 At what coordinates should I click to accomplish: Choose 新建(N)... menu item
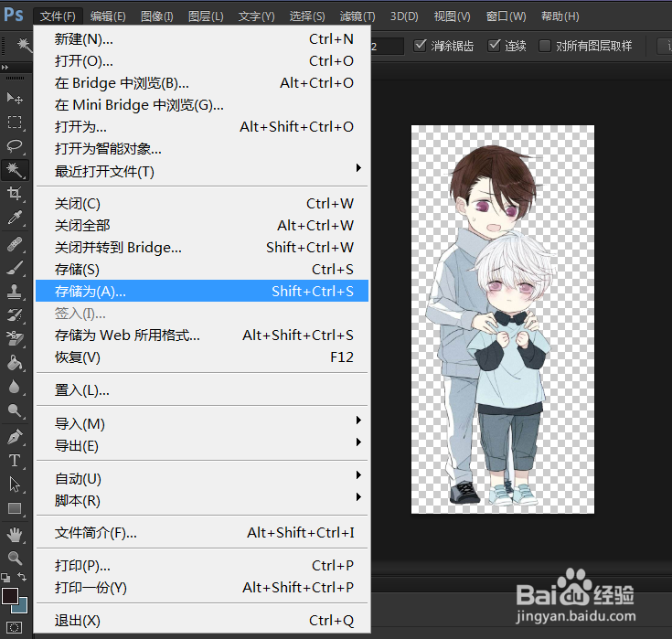[x=202, y=39]
